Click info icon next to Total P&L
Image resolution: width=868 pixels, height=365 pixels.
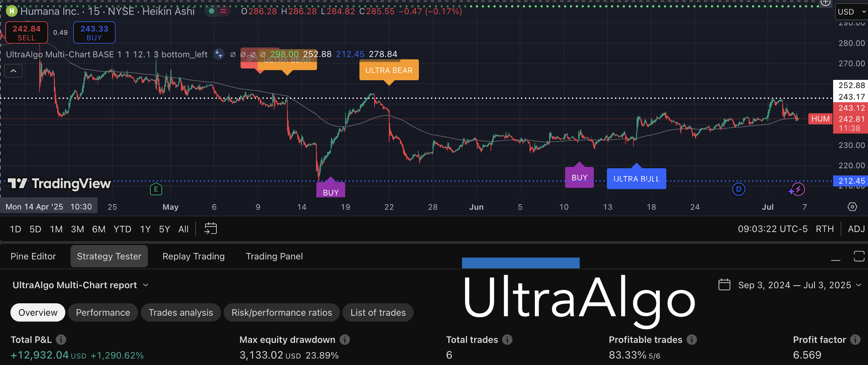pyautogui.click(x=61, y=340)
